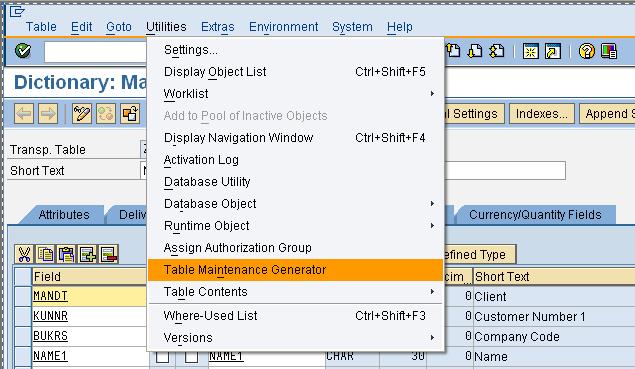
Task: Toggle Display/Change mode with the pencil-glasses icon
Action: tap(81, 114)
